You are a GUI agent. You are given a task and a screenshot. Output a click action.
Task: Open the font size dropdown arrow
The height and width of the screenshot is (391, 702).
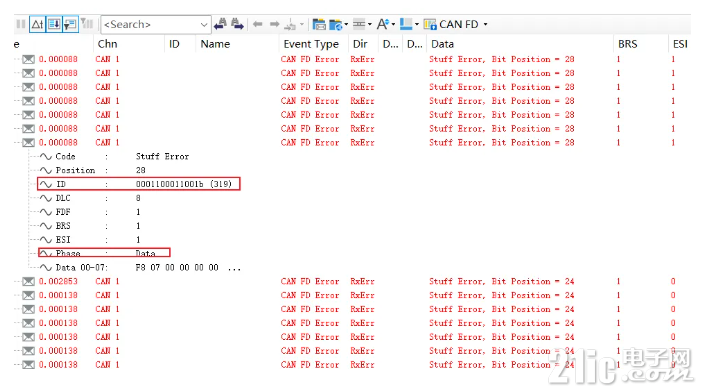(x=394, y=24)
